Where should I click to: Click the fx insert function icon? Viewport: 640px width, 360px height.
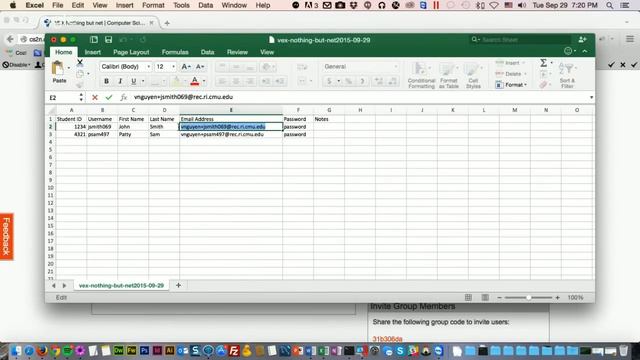tap(123, 97)
